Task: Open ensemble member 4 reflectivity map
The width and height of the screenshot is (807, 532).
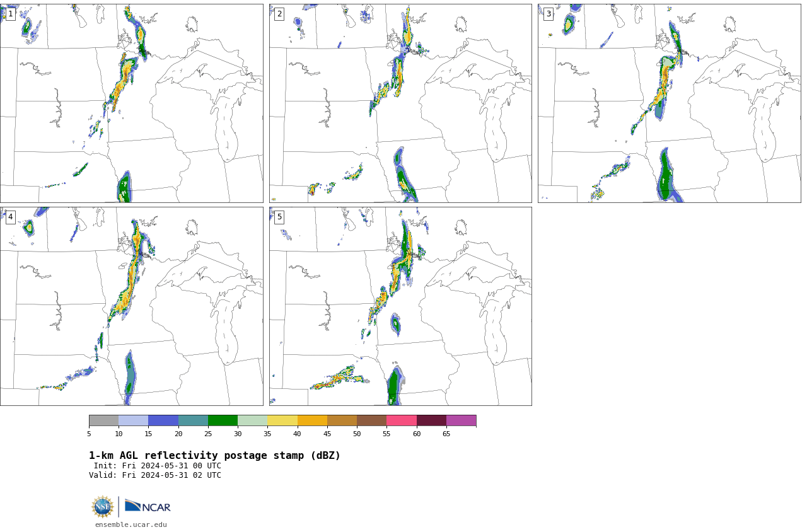Action: (x=131, y=306)
